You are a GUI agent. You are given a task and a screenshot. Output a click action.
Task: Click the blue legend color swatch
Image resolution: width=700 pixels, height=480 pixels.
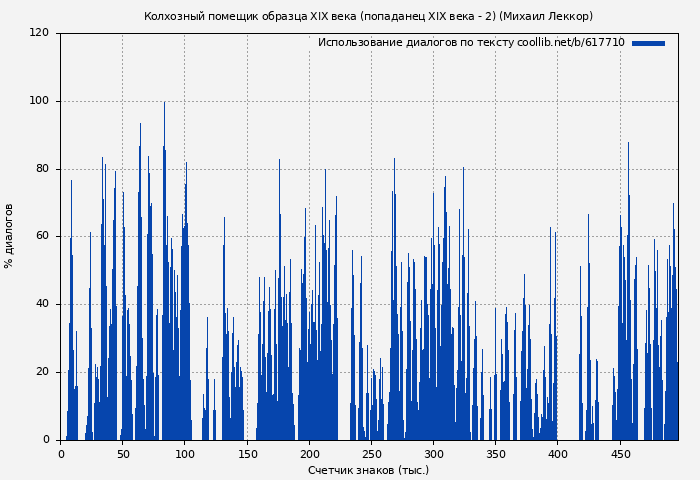648,43
